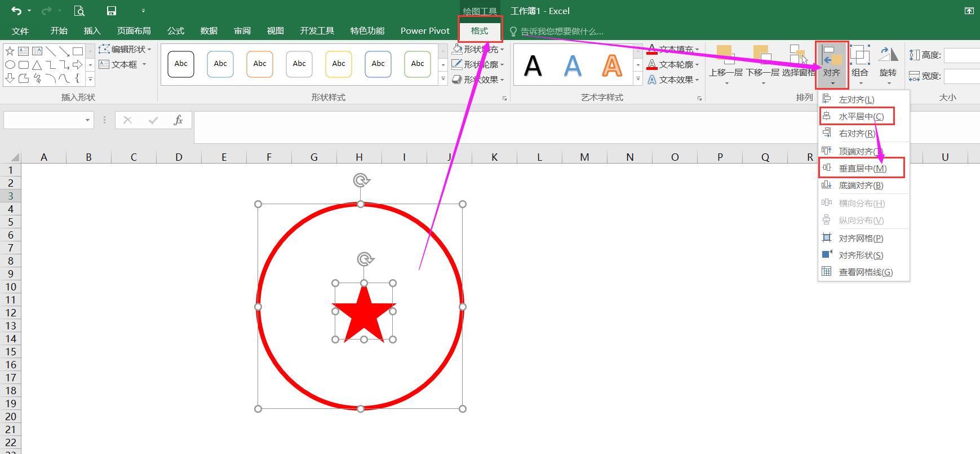Image resolution: width=980 pixels, height=454 pixels.
Task: Choose 垂直居中 from align menu
Action: point(863,168)
